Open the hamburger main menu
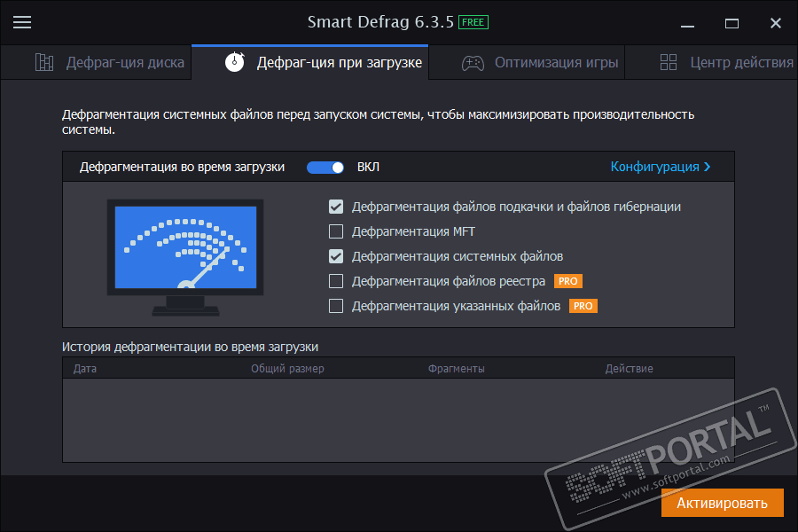 click(22, 22)
